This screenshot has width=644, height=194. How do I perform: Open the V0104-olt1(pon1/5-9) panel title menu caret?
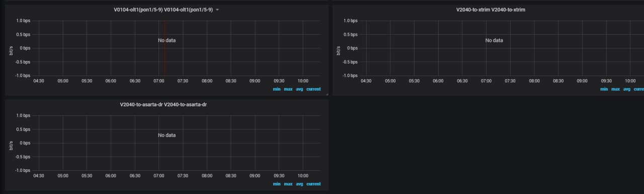coord(217,10)
